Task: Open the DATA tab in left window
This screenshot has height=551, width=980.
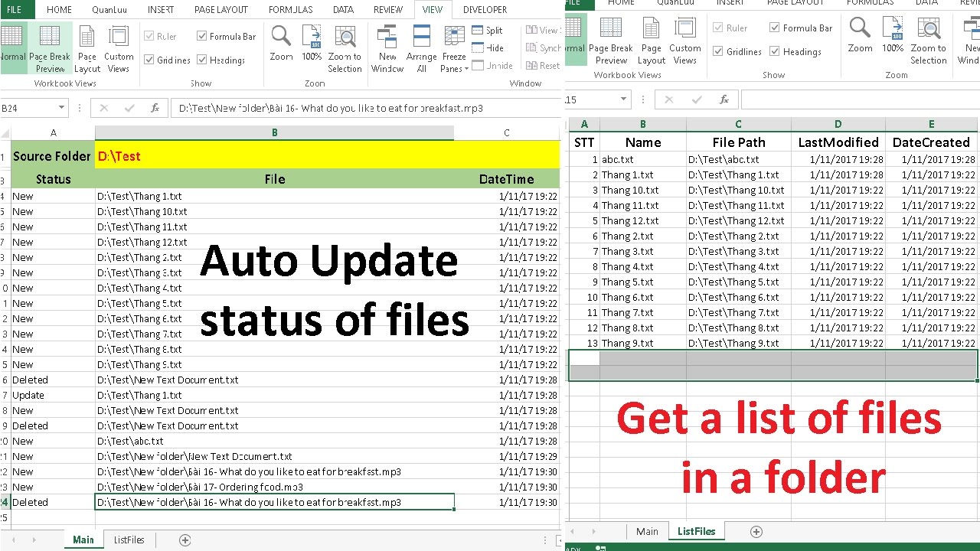Action: point(343,10)
